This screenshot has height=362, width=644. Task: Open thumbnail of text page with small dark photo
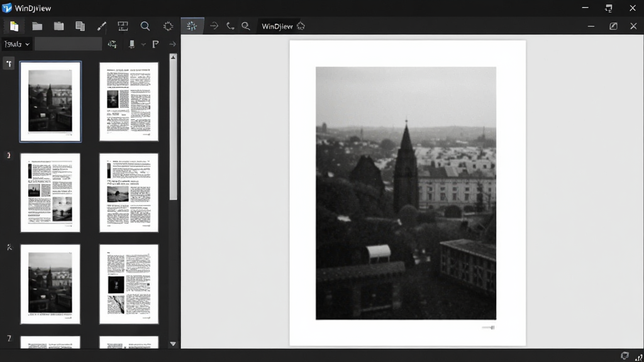point(128,101)
